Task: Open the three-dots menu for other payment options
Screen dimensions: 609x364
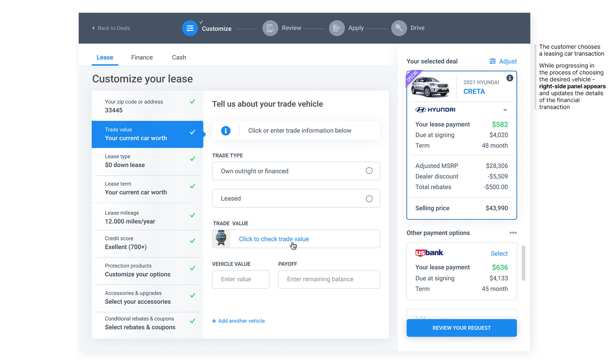Action: 513,233
